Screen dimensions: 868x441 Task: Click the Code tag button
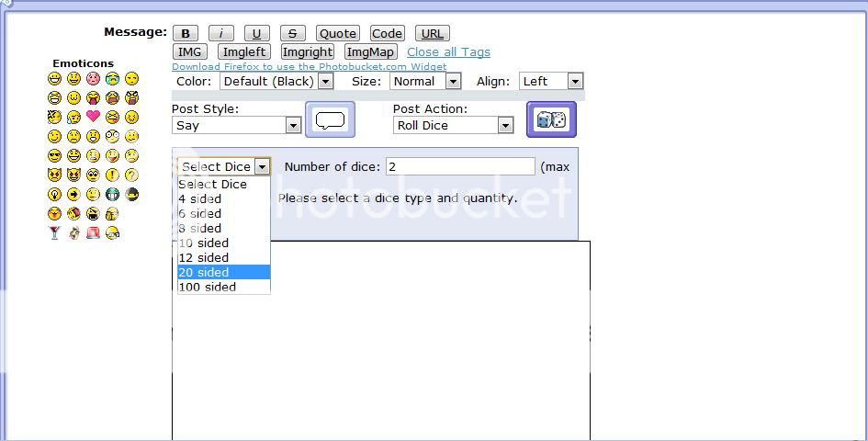pyautogui.click(x=387, y=33)
